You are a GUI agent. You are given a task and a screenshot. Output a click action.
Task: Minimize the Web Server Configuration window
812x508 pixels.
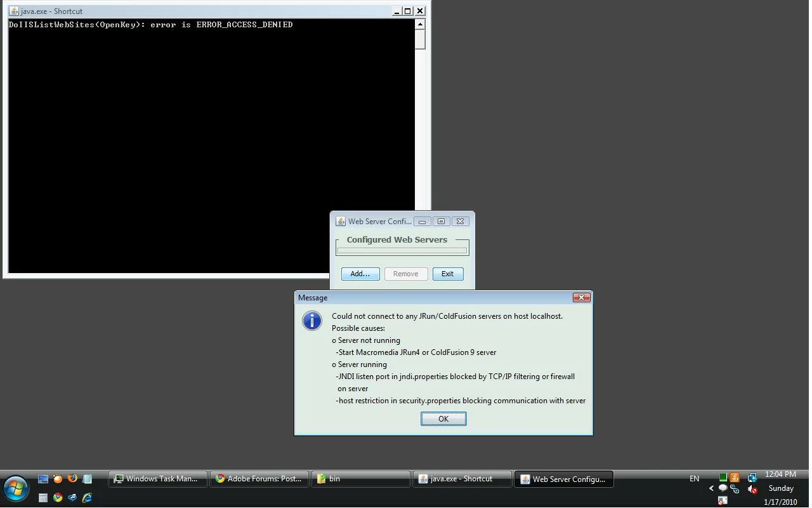(x=422, y=222)
